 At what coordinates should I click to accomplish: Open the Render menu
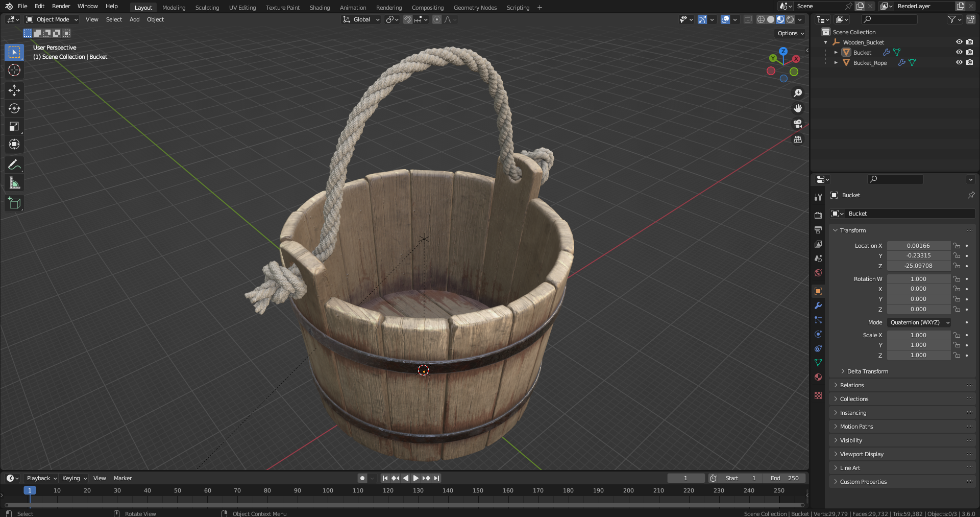point(61,6)
